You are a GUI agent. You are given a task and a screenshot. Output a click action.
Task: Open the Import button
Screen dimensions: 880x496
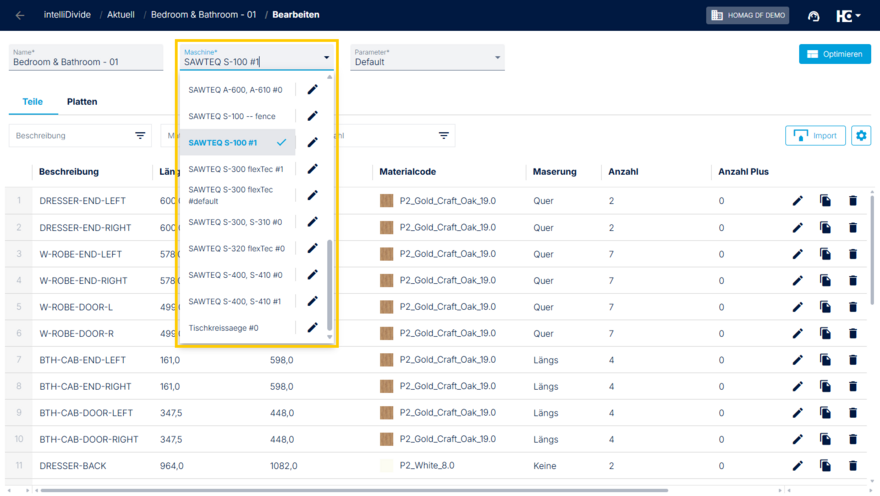(x=815, y=136)
